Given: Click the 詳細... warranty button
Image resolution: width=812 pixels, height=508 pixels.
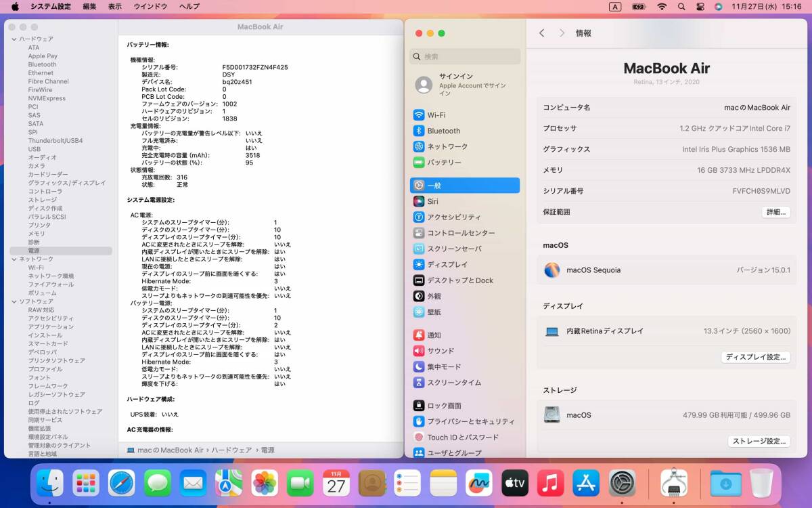Looking at the screenshot, I should click(775, 212).
